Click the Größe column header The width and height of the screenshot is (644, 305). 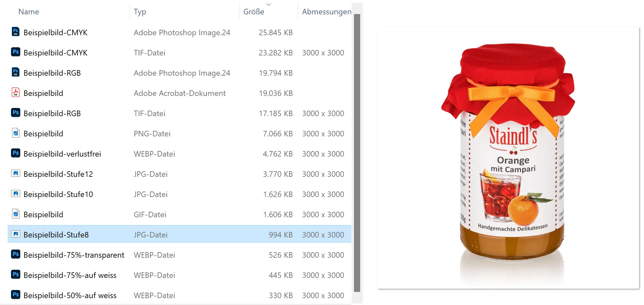(x=253, y=12)
